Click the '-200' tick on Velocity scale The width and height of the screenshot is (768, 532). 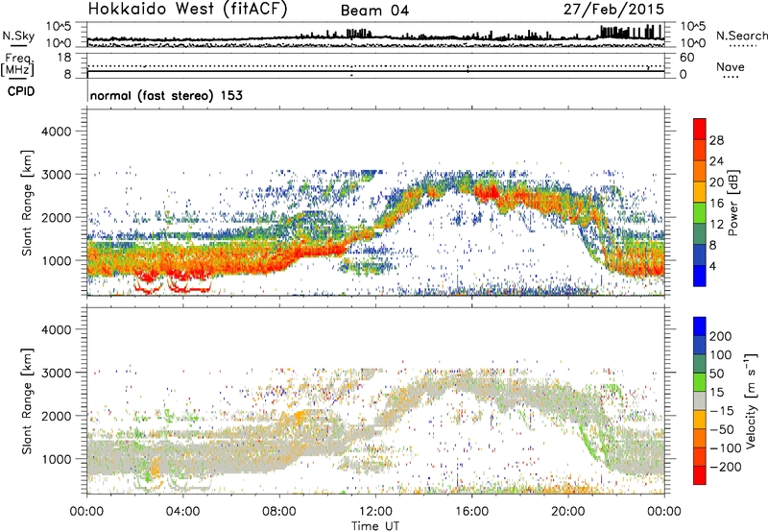pyautogui.click(x=725, y=467)
